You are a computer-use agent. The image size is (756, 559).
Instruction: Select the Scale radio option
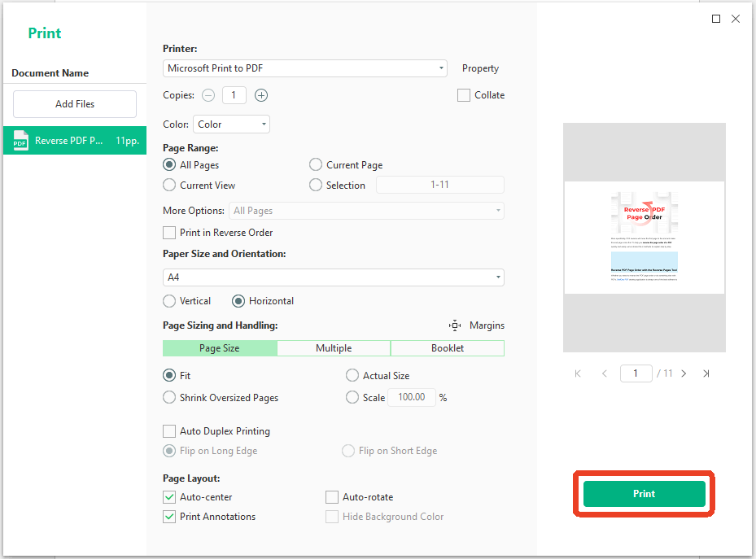pyautogui.click(x=352, y=398)
